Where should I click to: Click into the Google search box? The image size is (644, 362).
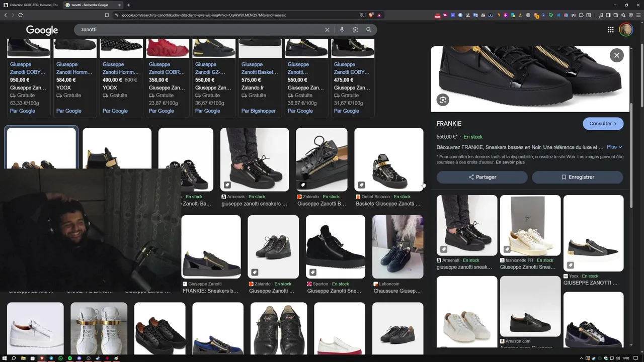(201, 30)
